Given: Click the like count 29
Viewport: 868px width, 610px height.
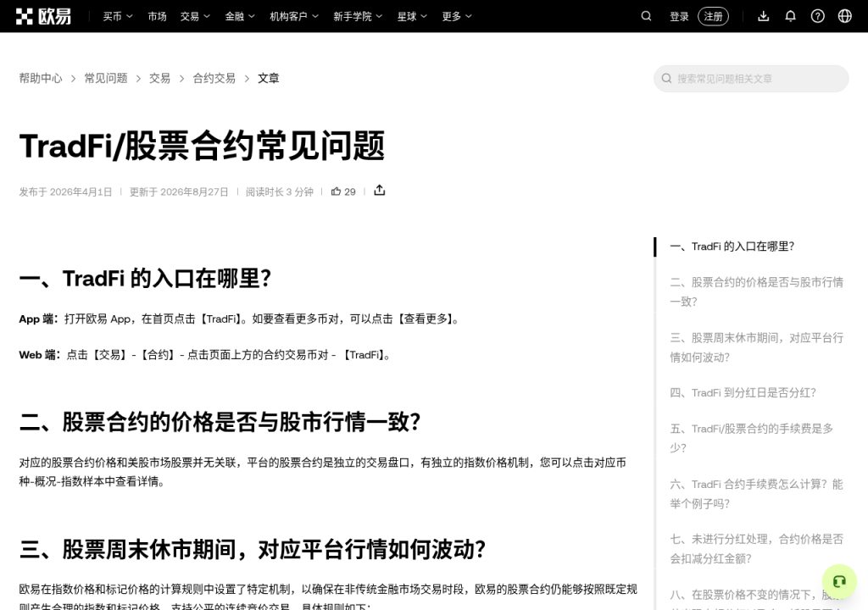Looking at the screenshot, I should click(350, 192).
